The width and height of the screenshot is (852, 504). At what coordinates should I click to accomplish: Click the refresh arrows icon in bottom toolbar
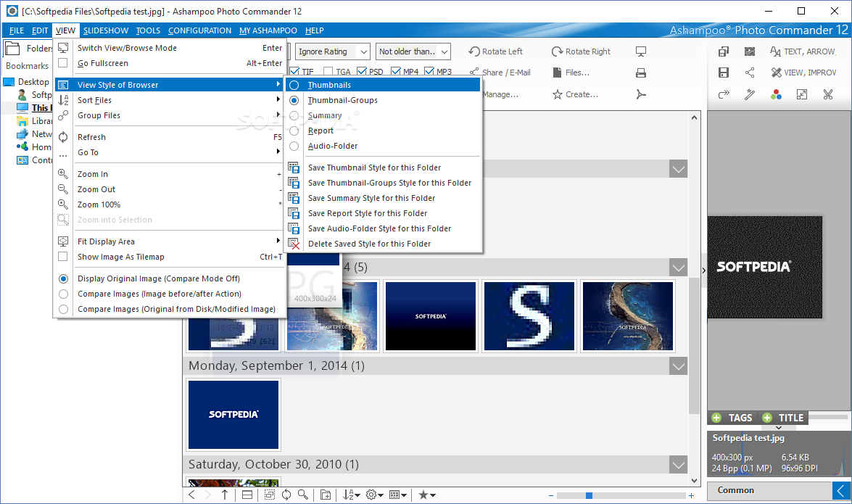[x=286, y=495]
